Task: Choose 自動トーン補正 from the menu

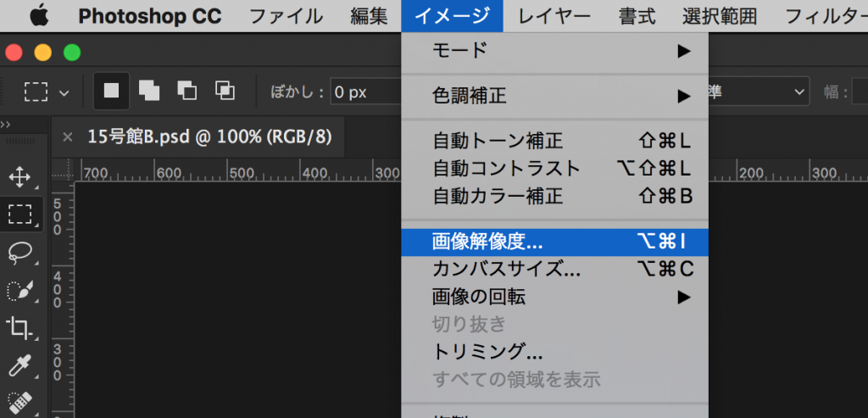Action: tap(554, 142)
